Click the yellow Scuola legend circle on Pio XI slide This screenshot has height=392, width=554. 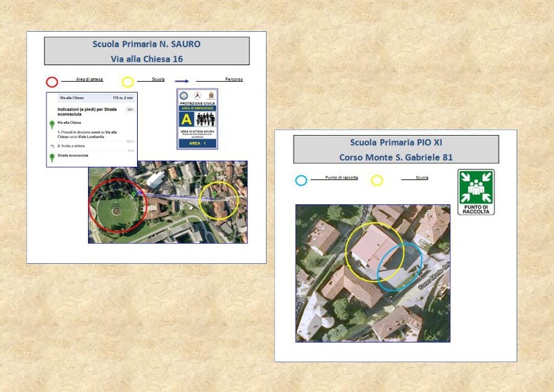(x=377, y=181)
